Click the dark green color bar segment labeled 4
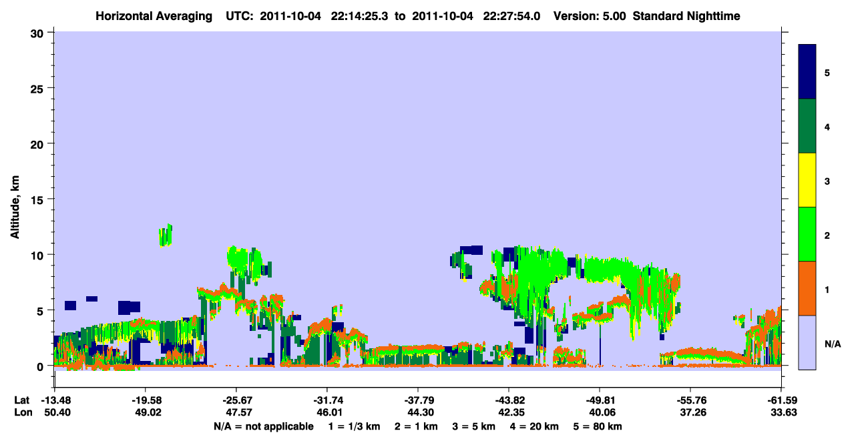Screen dimensions: 868x445 (807, 126)
